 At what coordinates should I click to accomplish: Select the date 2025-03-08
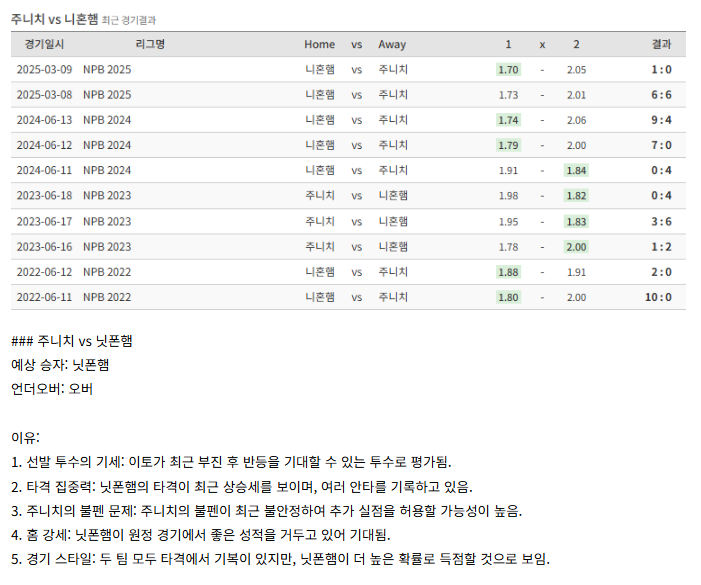pyautogui.click(x=44, y=95)
